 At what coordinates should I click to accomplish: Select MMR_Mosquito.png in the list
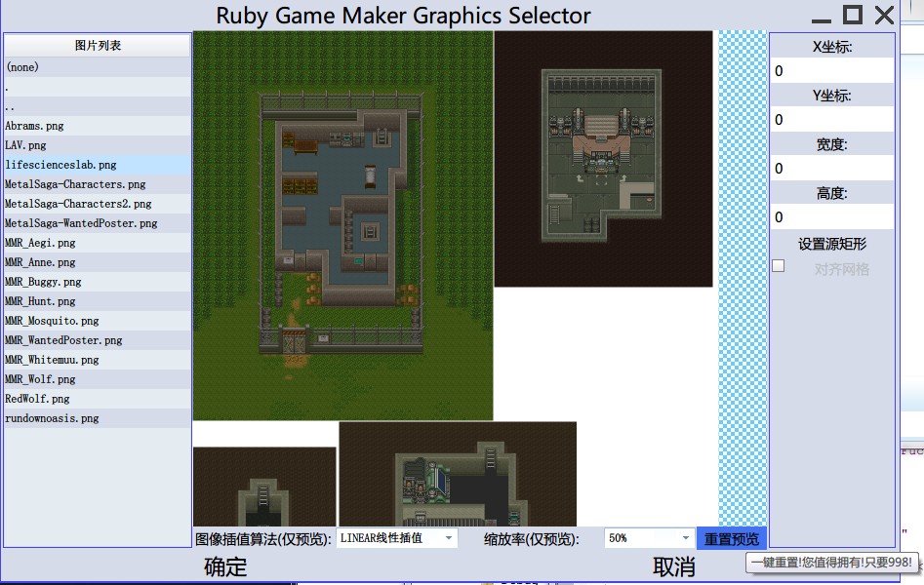pos(98,320)
